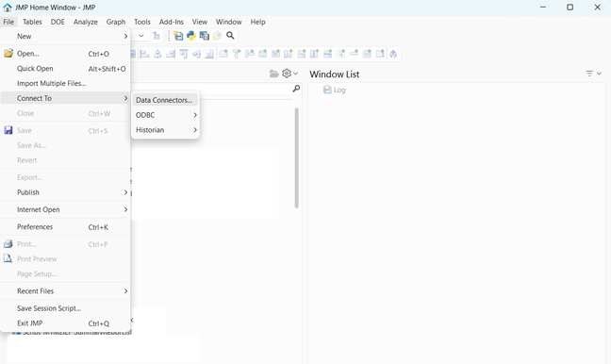Open the toolbar dropdown next to File menu
Viewport: 611px width, 364px height.
pyautogui.click(x=141, y=36)
